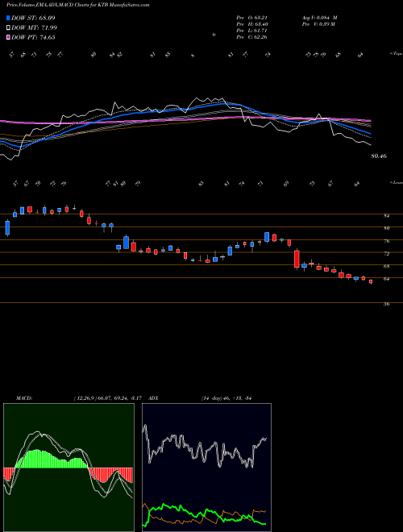Screen dimensions: 403x532
Task: Click the white DOW MT legend swatch
Action: (8, 28)
